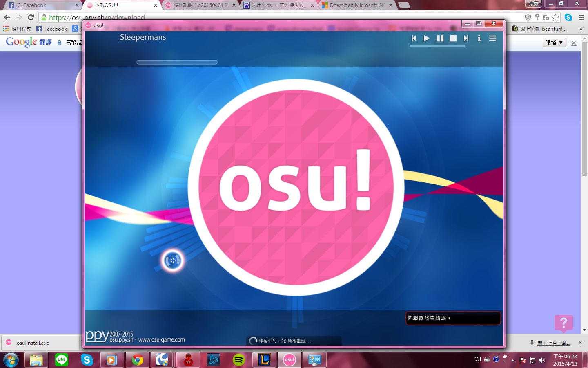Skip to next track in osu!
This screenshot has width=588, height=368.
[x=466, y=38]
